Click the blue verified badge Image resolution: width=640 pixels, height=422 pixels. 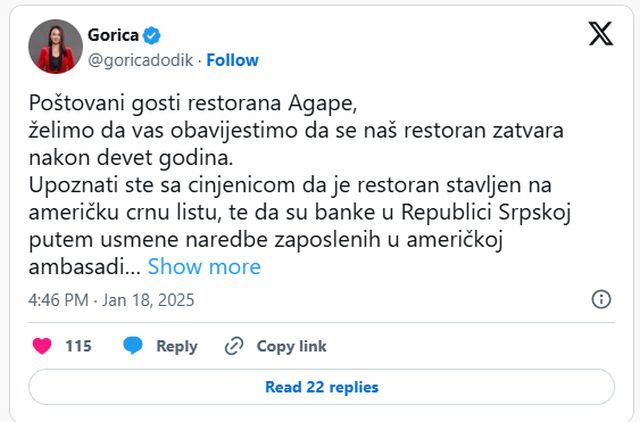point(151,36)
